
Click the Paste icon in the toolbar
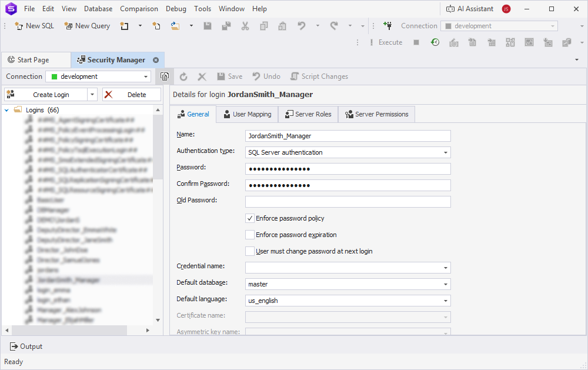(282, 26)
